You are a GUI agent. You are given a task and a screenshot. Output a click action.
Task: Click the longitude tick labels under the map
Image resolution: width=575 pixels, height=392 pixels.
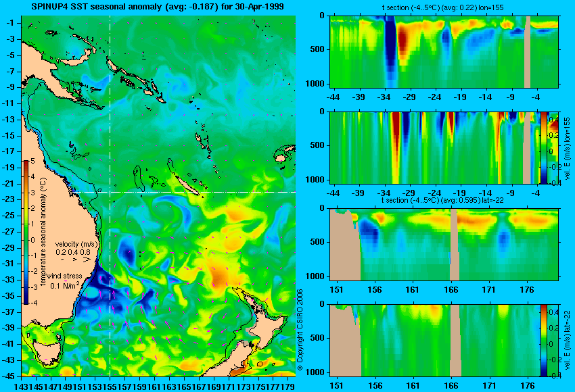click(154, 386)
